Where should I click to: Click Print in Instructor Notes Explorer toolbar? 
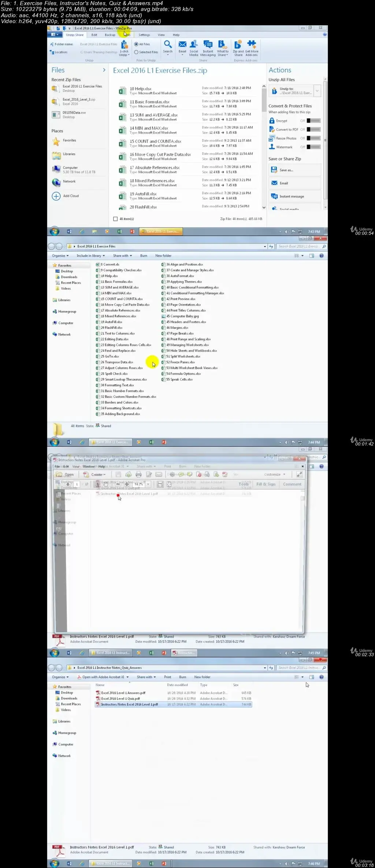coord(168,677)
